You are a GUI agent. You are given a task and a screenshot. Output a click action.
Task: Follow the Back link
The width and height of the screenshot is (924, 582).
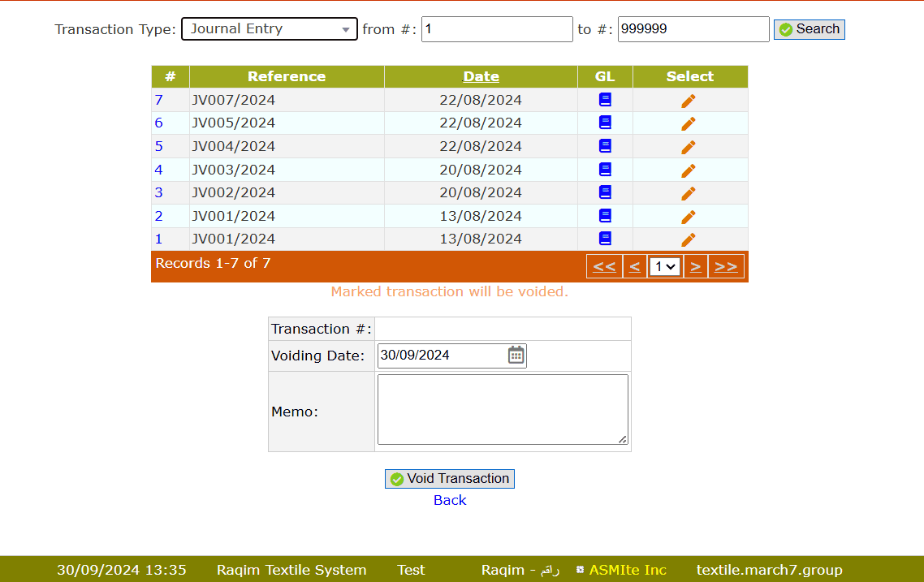(x=449, y=500)
